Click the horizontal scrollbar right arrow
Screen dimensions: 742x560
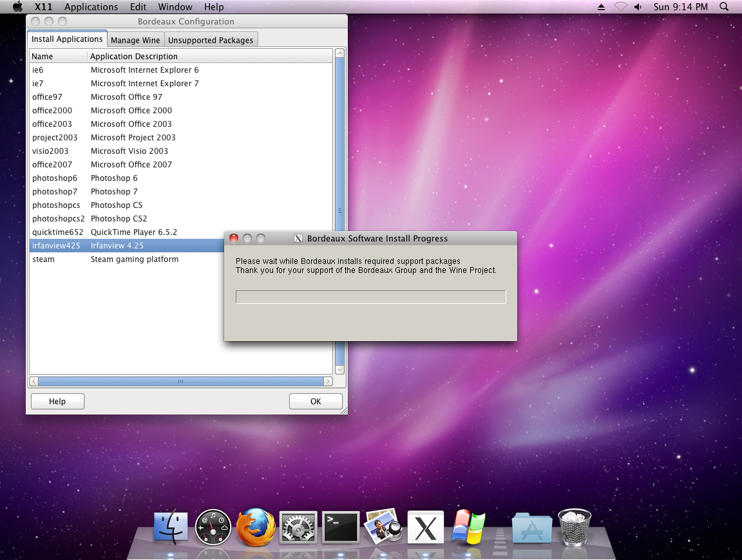pyautogui.click(x=328, y=381)
